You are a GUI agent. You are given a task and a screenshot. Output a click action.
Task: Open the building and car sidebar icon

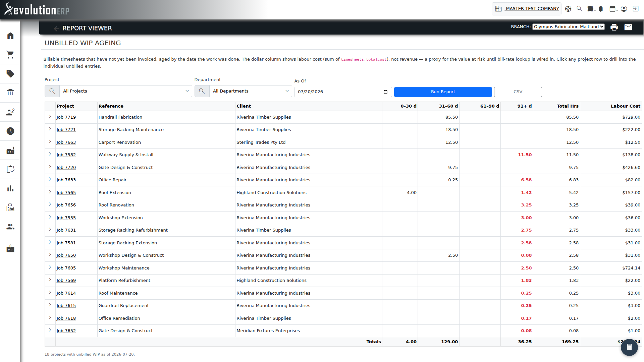tap(10, 207)
